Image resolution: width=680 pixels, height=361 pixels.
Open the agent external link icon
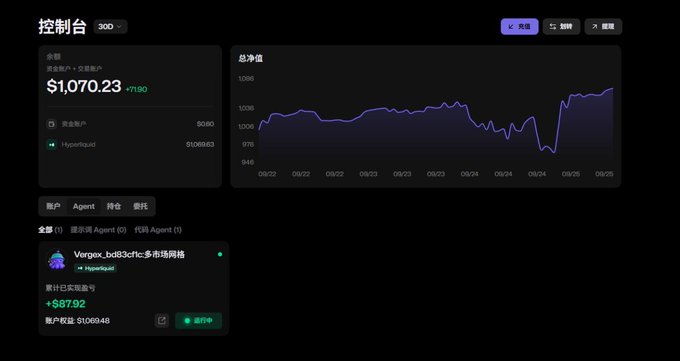point(162,321)
